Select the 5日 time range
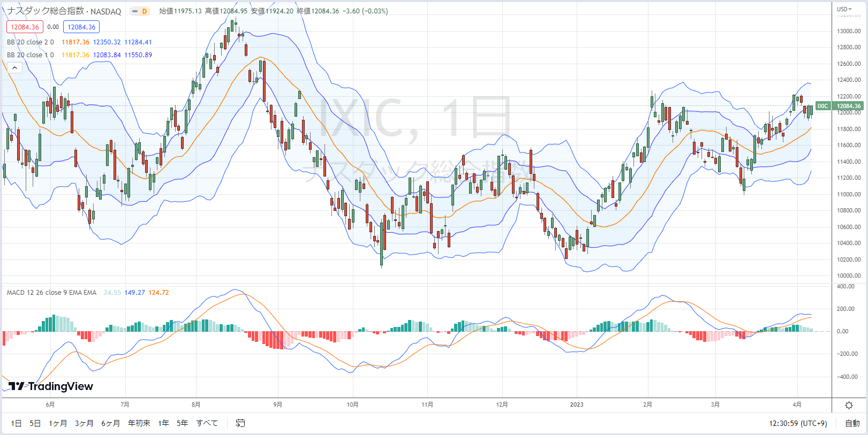 (x=35, y=423)
